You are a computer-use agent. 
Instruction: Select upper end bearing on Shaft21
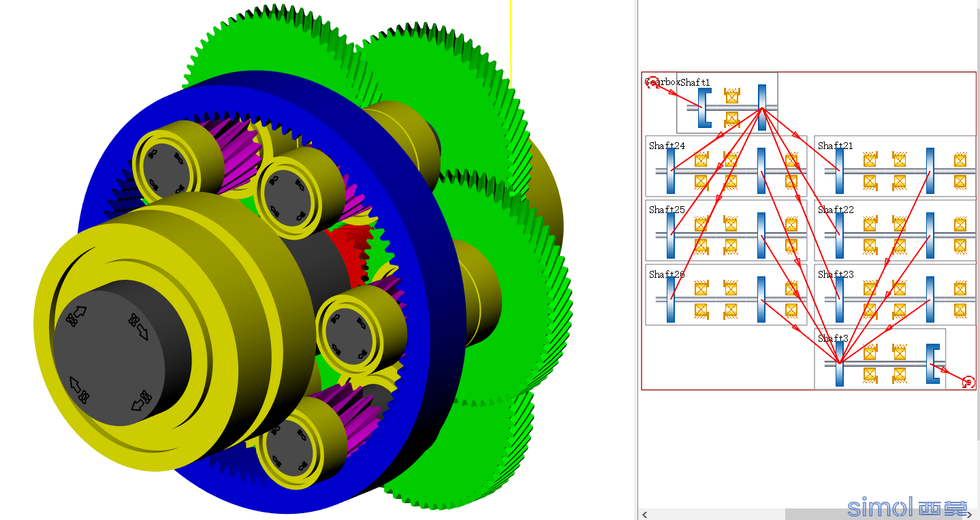coord(960,160)
